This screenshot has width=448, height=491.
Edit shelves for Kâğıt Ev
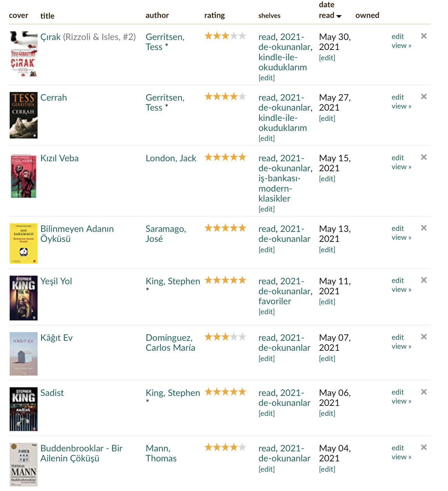click(266, 358)
